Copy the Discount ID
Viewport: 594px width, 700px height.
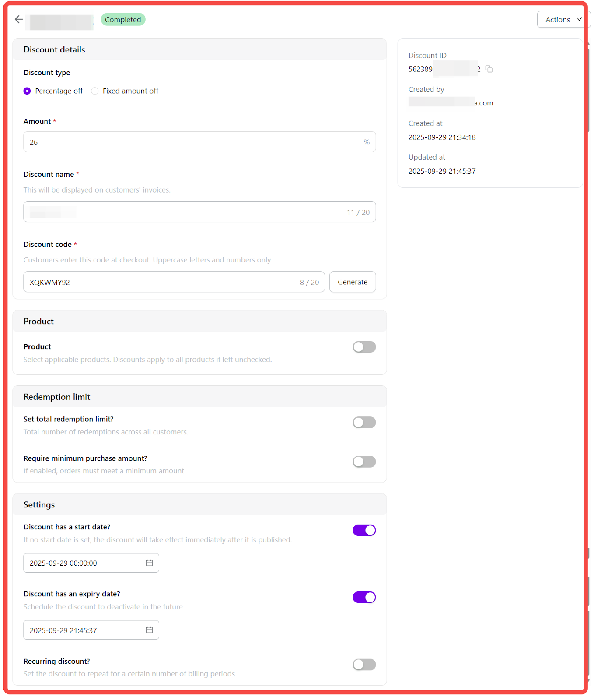click(489, 69)
